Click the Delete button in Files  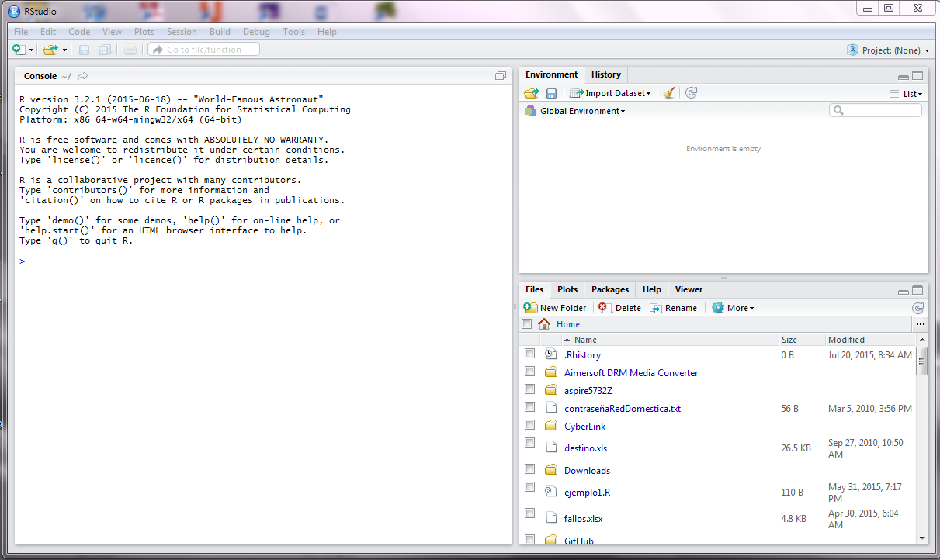click(x=619, y=308)
